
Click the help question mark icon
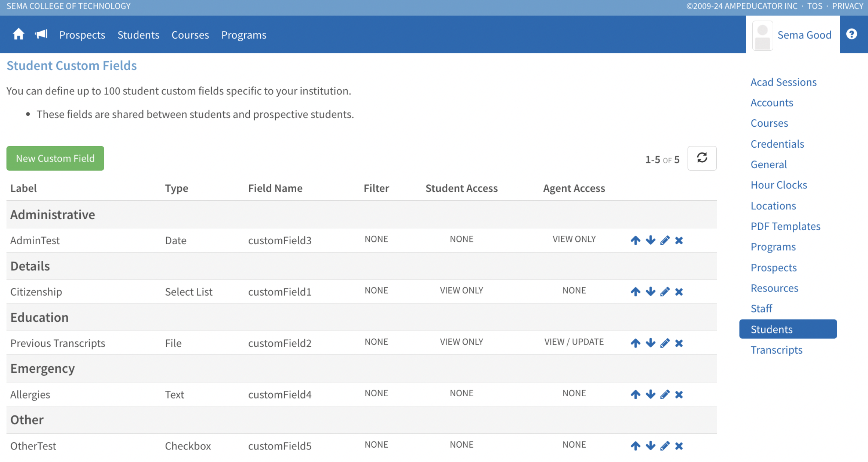(851, 34)
